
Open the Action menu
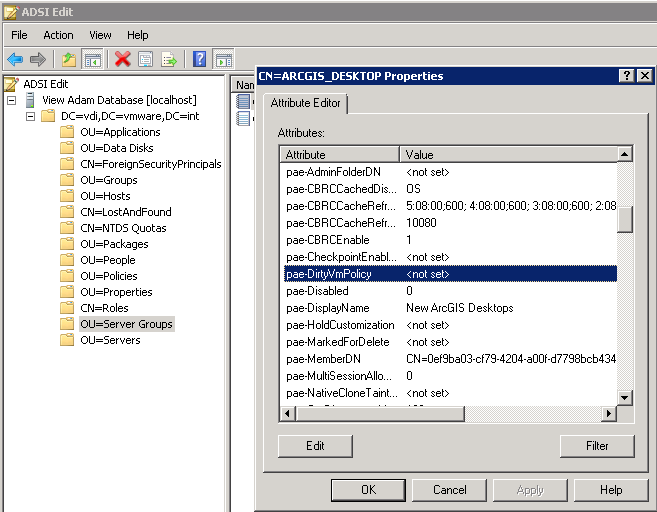[x=58, y=35]
